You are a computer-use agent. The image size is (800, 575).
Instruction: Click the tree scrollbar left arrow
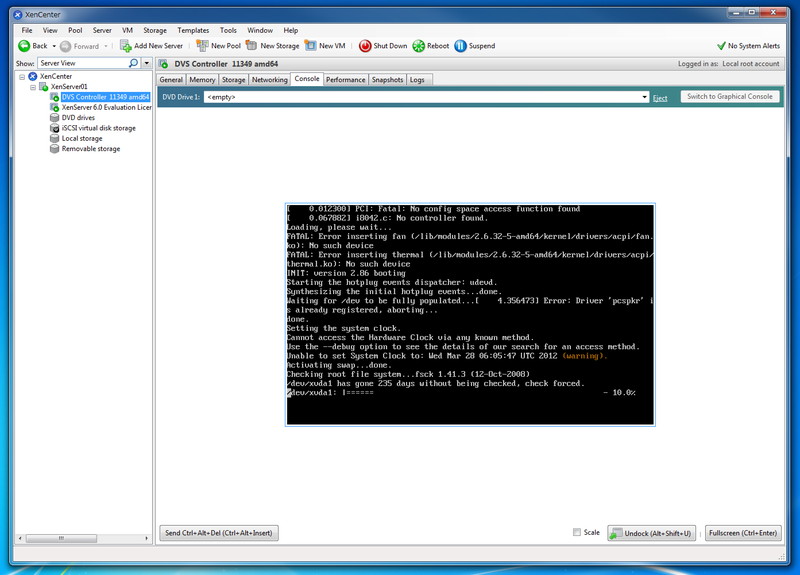(x=20, y=538)
